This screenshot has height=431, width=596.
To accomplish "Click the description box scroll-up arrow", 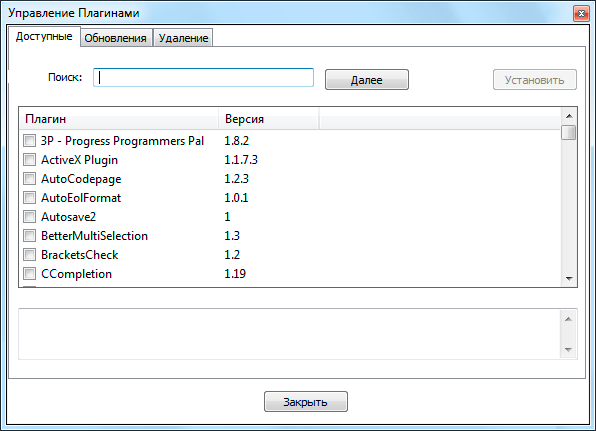I will (x=568, y=319).
